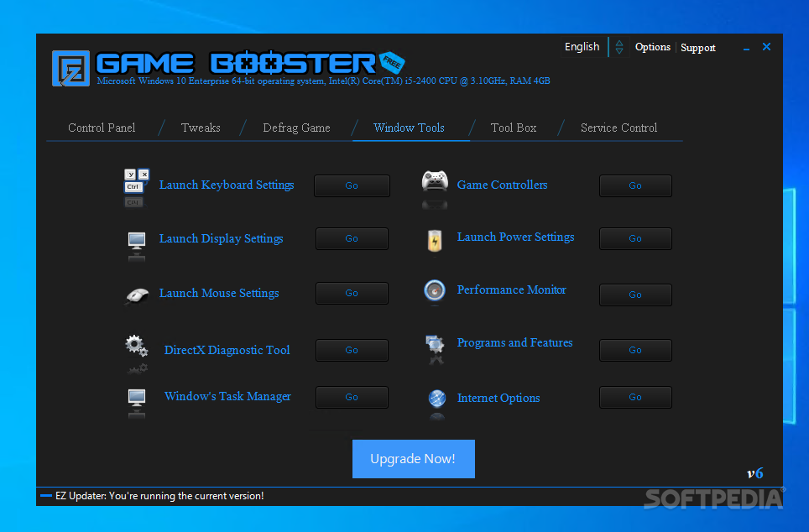Image resolution: width=809 pixels, height=532 pixels.
Task: Click Go for DirectX Diagnostic Tool
Action: [352, 351]
